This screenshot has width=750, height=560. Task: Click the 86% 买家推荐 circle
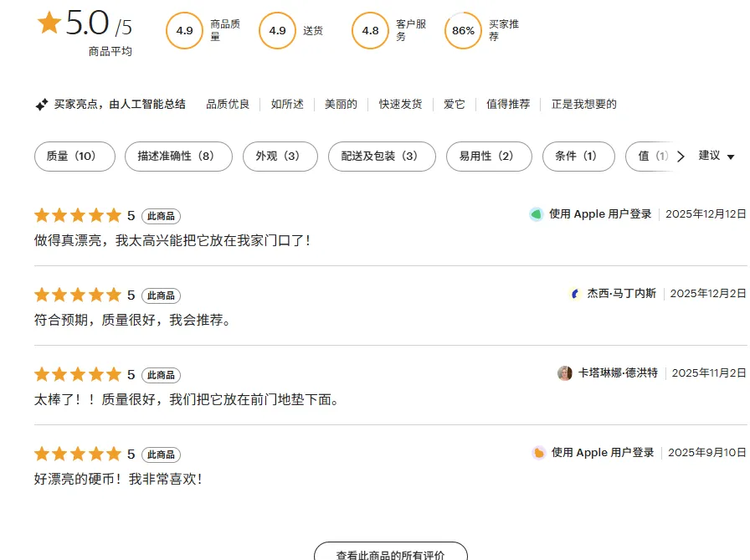point(463,31)
